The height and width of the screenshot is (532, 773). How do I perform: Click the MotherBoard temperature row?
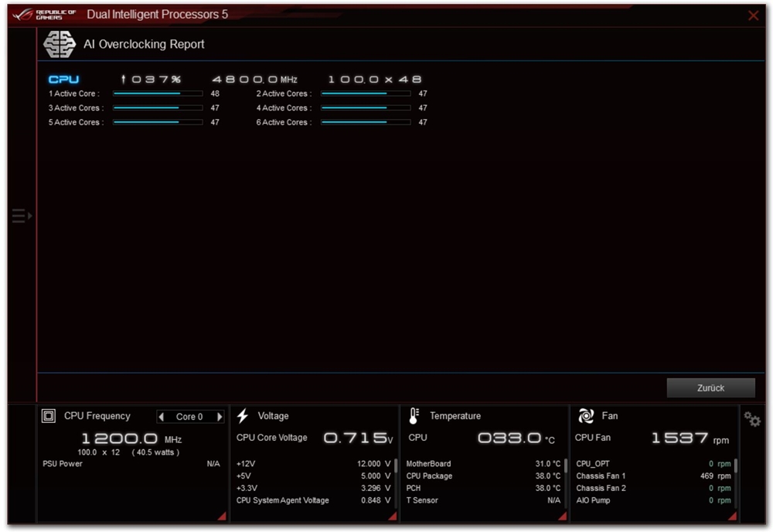[483, 464]
